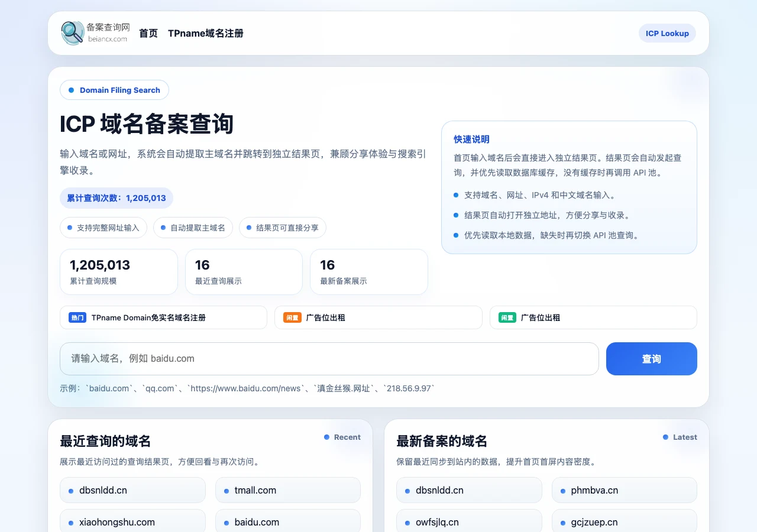Click the 最近查询展示 stat card
Viewport: 757px width, 532px height.
[244, 272]
